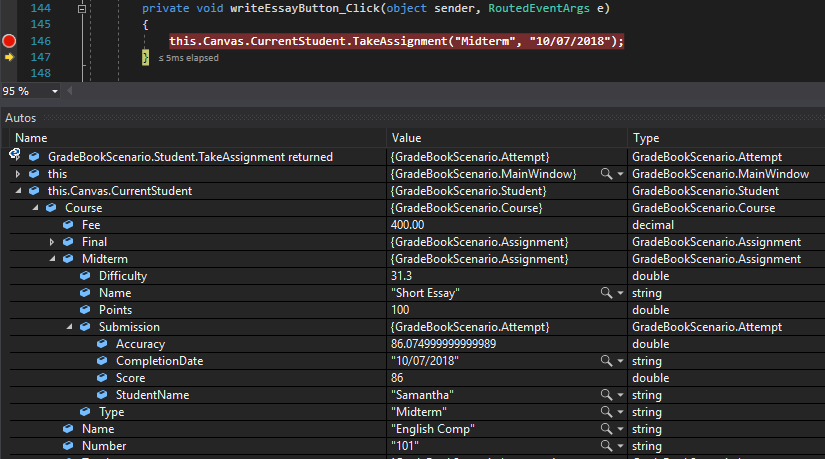
Task: Toggle the breakpoint on line 146
Action: 9,41
